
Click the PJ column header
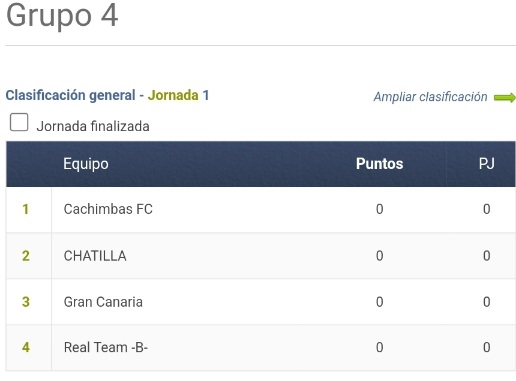(x=486, y=164)
